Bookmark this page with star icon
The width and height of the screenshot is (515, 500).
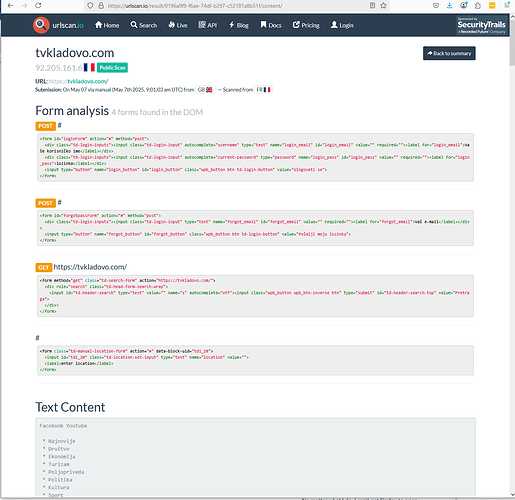(x=383, y=5)
